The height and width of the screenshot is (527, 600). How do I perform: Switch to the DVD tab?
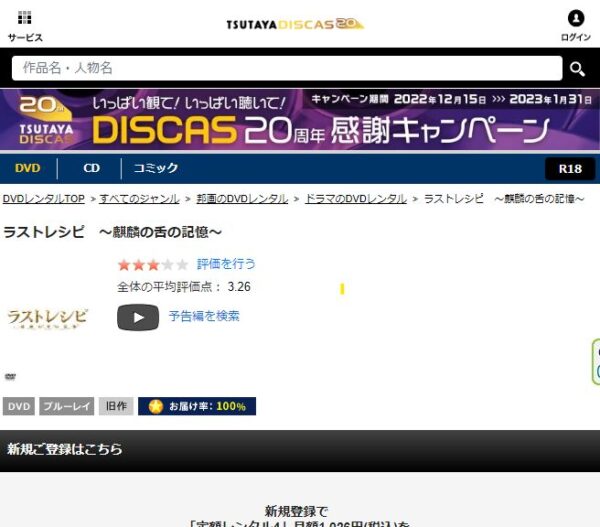click(28, 168)
